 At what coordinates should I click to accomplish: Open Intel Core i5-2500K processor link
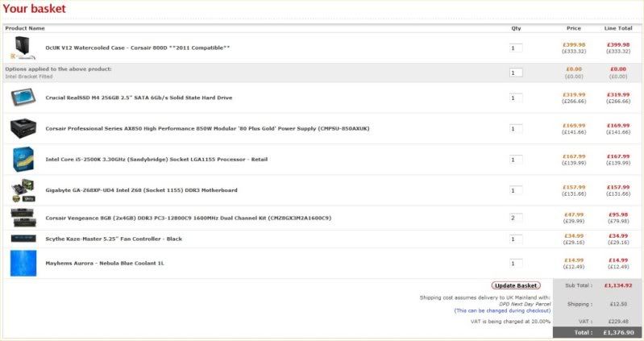point(156,160)
